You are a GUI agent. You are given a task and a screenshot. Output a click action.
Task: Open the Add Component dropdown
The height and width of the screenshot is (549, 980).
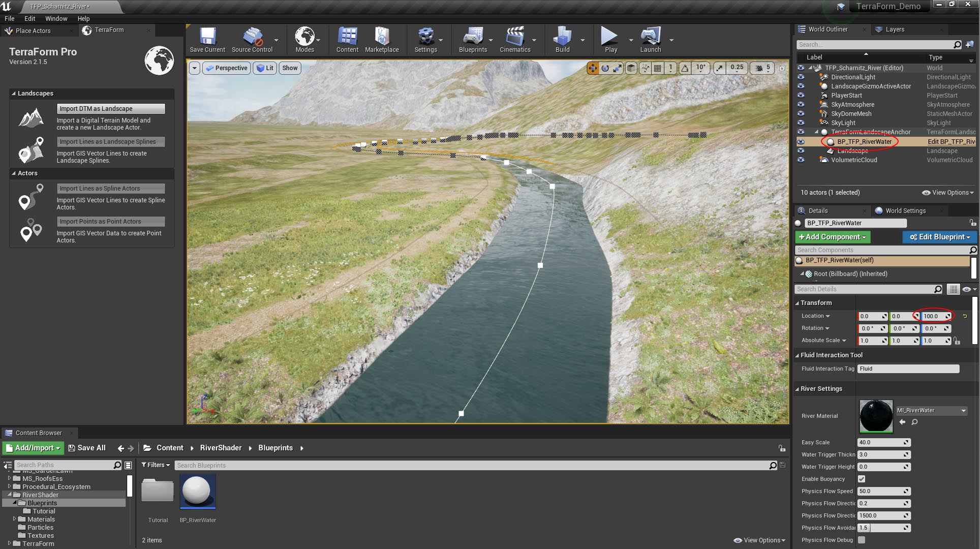click(833, 237)
